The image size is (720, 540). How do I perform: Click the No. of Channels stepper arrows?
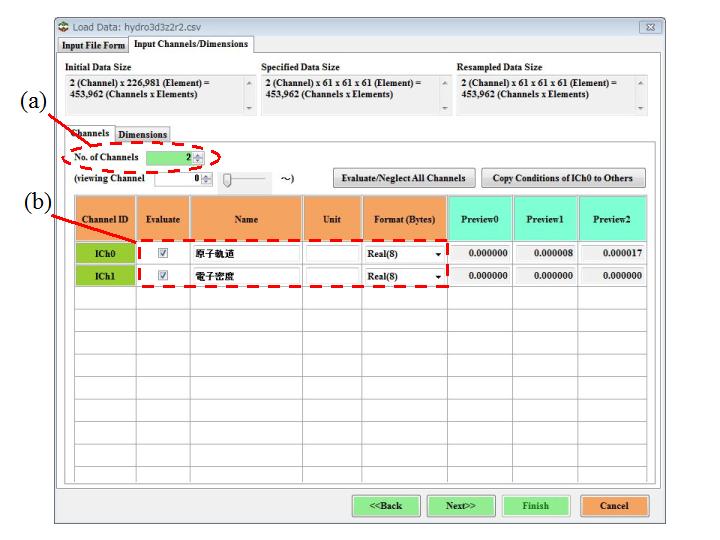pyautogui.click(x=198, y=158)
